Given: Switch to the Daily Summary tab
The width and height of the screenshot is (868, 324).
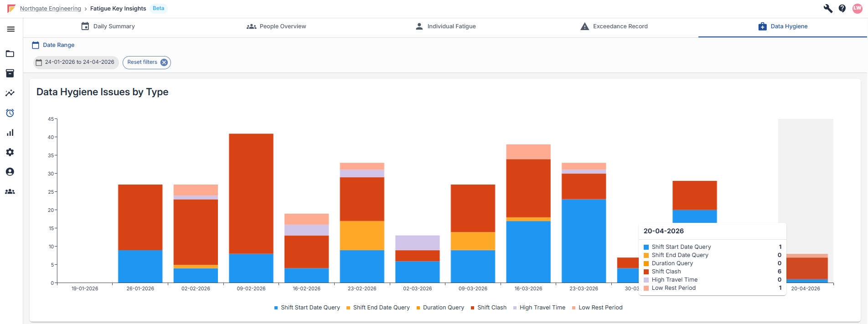Looking at the screenshot, I should click(108, 26).
